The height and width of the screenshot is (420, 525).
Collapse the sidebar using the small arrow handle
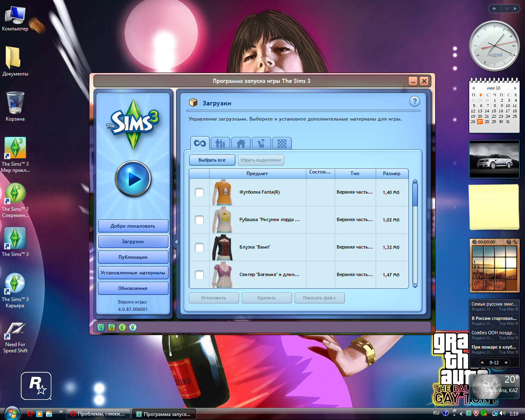click(x=176, y=242)
